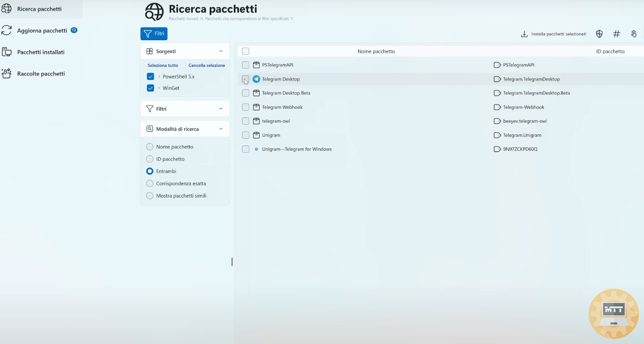Screen dimensions: 644x344
Task: Collapse the Sorgenti section
Action: pos(220,51)
